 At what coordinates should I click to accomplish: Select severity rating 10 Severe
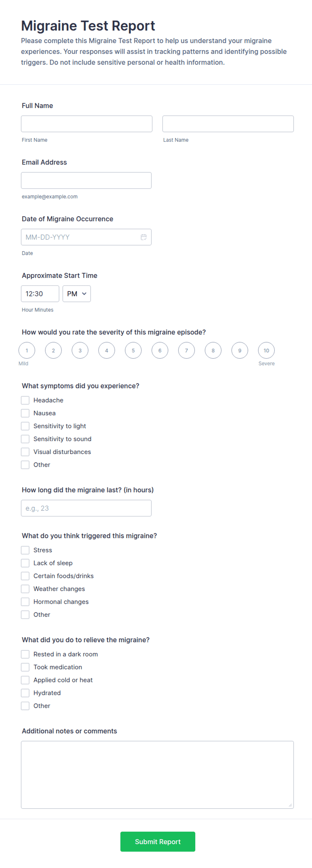click(x=266, y=351)
